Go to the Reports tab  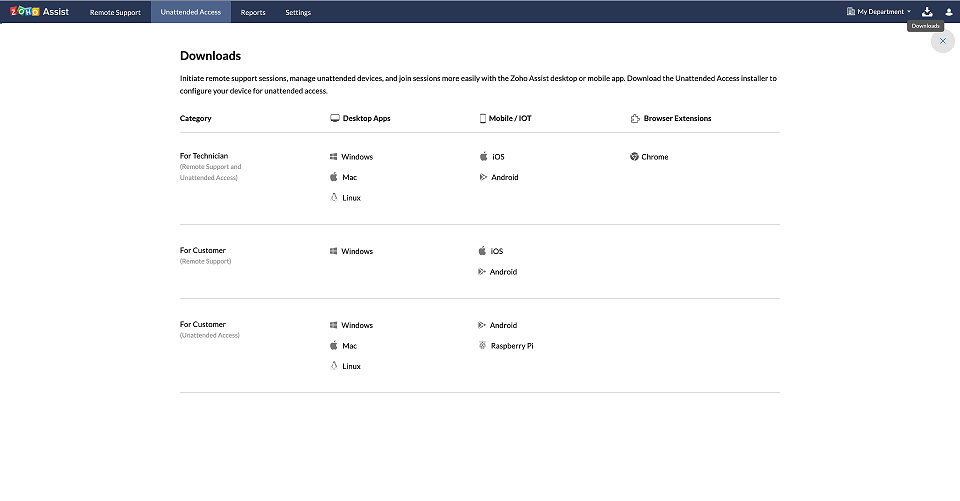pyautogui.click(x=253, y=12)
